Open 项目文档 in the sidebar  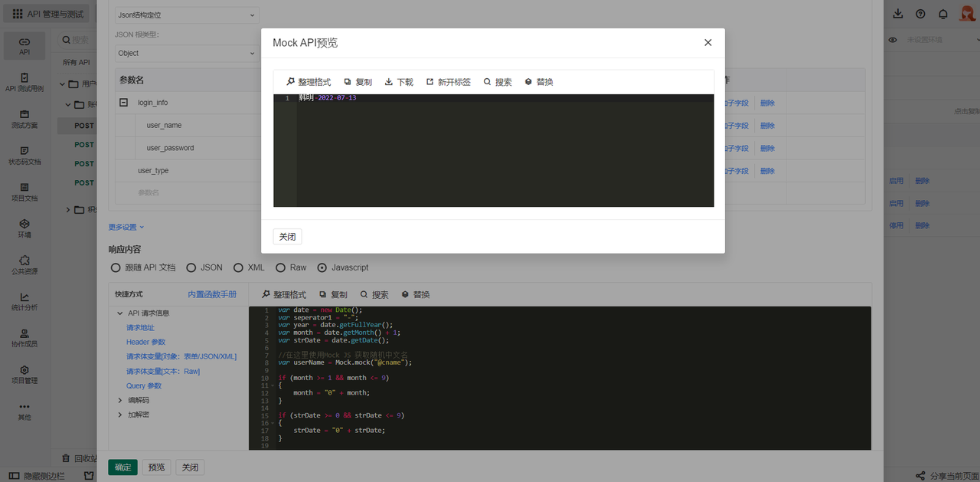[24, 192]
